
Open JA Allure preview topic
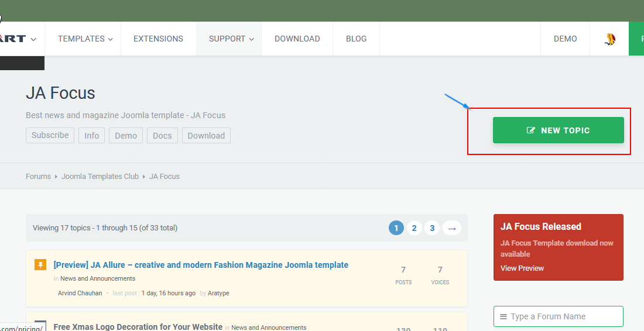click(201, 265)
